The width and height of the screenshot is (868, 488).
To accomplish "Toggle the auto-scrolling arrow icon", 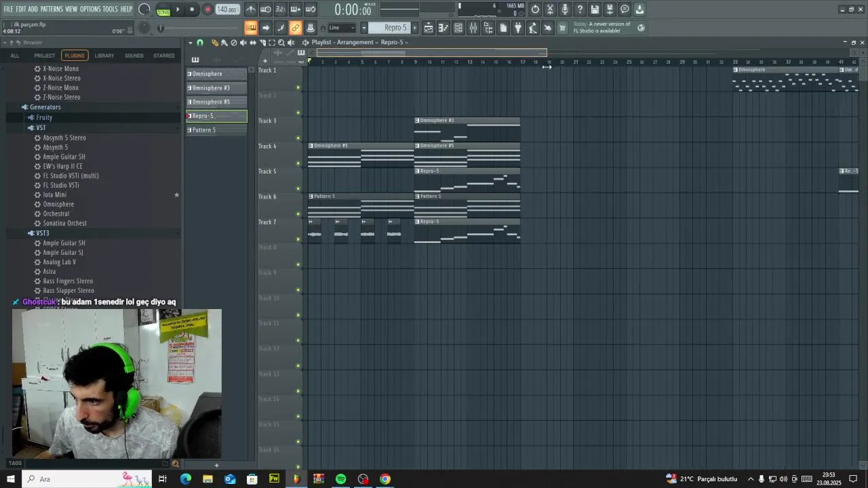I will (266, 28).
